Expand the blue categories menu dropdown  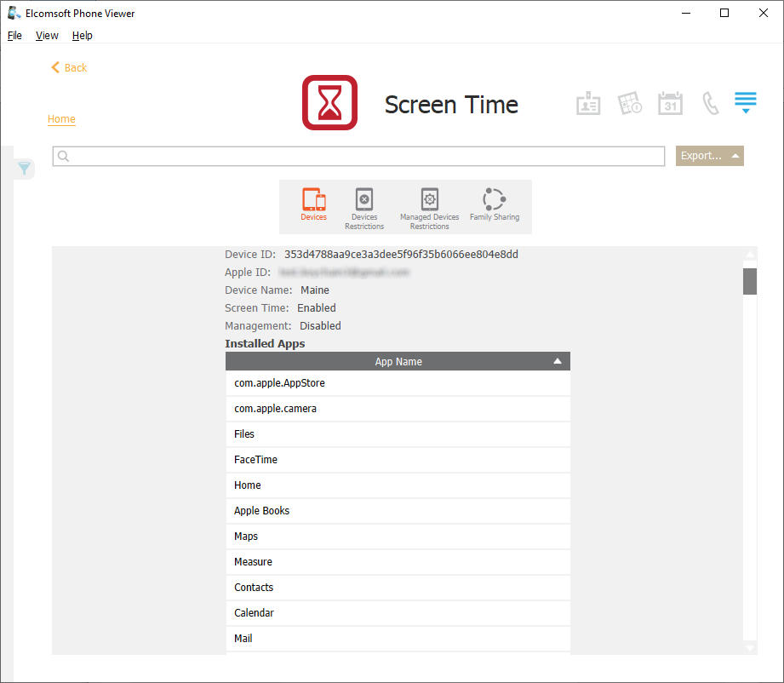click(x=745, y=103)
